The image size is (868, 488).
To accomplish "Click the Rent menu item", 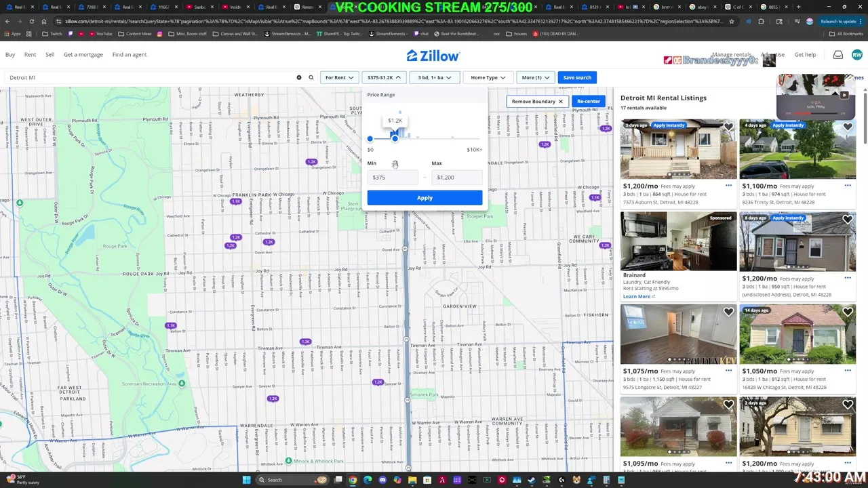I will coord(31,55).
